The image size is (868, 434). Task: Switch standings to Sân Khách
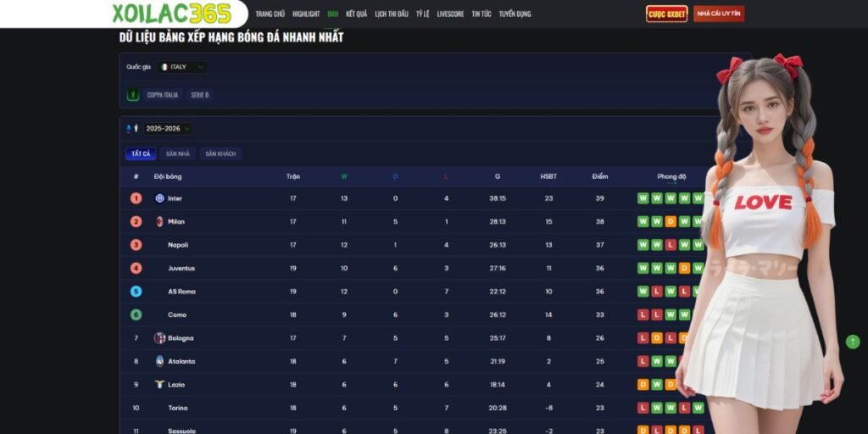coord(220,153)
